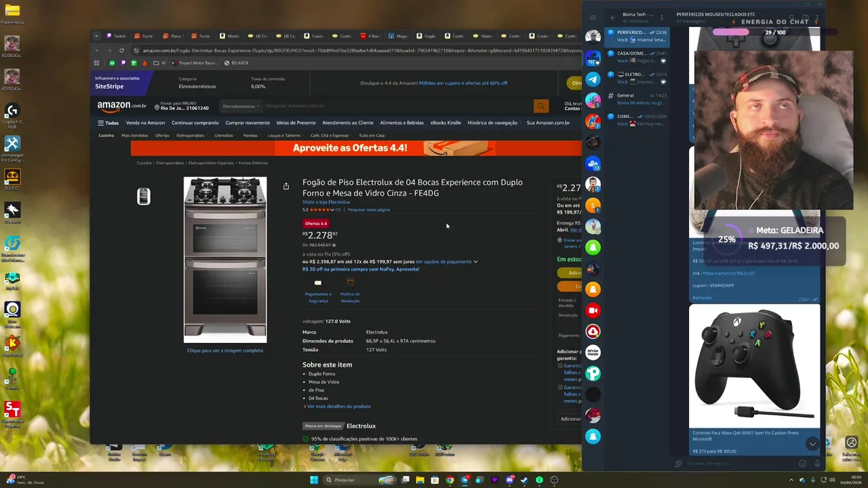The height and width of the screenshot is (488, 868).
Task: Reload the page in the browser toolbar
Action: [x=121, y=50]
